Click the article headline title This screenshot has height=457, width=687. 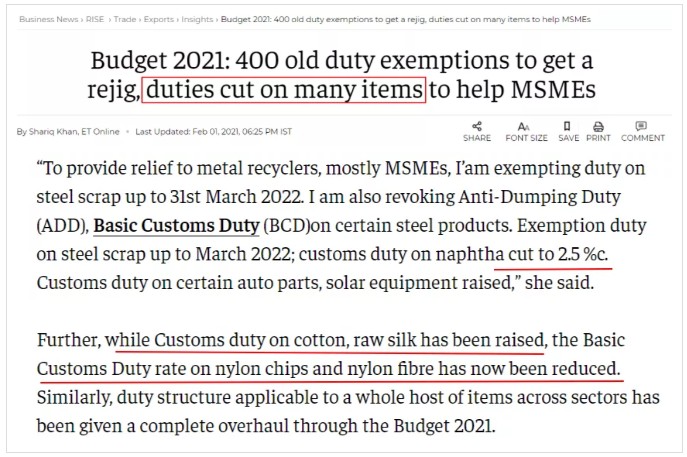341,74
